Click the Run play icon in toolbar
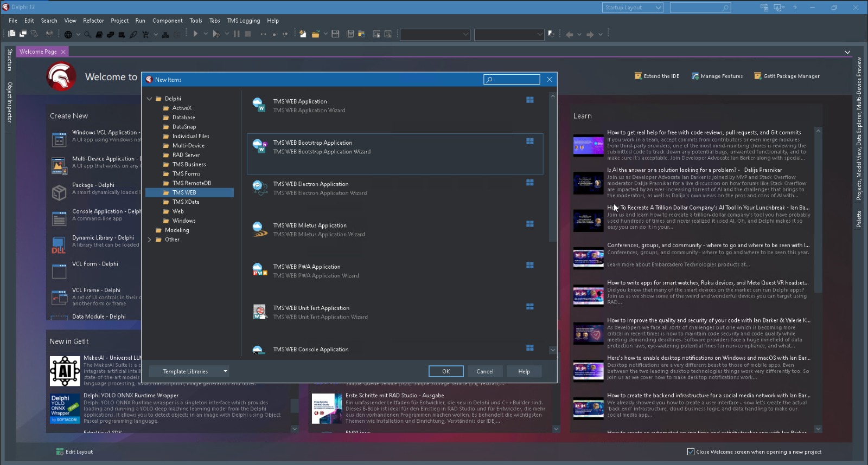 click(x=195, y=34)
